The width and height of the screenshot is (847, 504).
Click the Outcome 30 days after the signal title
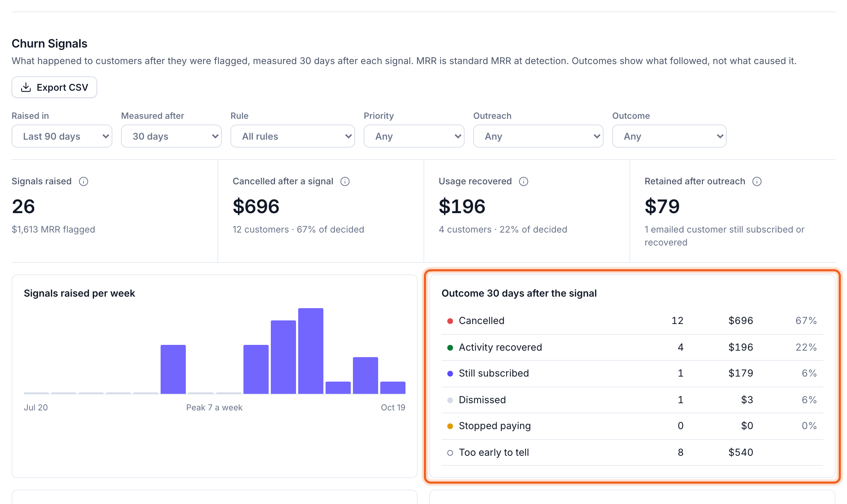(x=519, y=293)
